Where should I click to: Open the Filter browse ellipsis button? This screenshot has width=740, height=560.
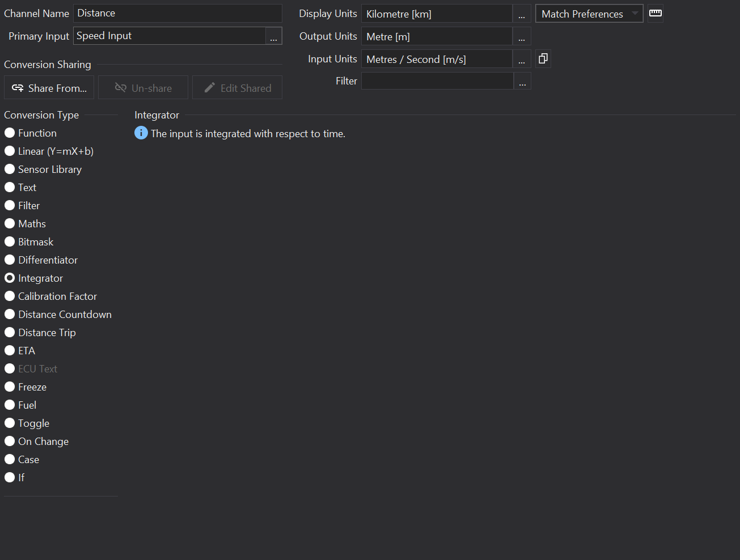coord(522,82)
